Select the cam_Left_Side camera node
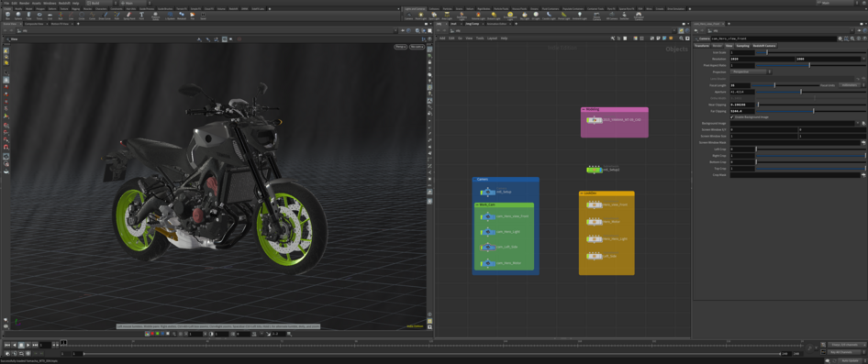Viewport: 868px width, 364px height. tap(488, 247)
